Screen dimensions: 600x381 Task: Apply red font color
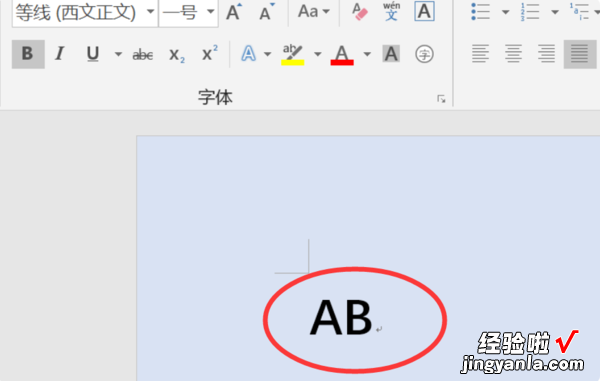click(x=342, y=54)
